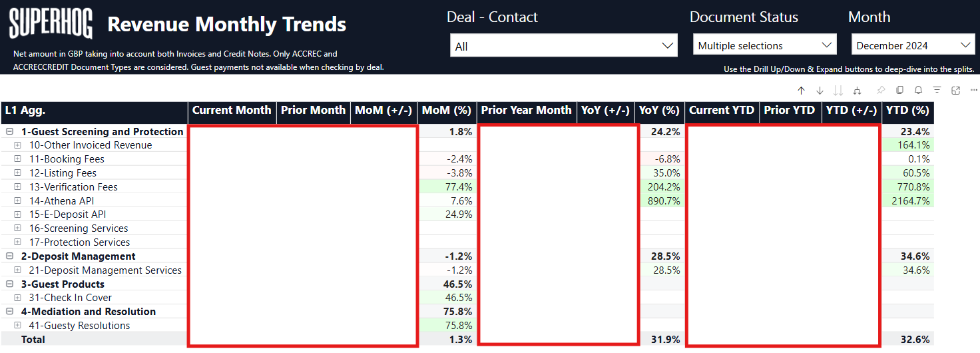Open the Month dropdown showing December 2024

click(x=913, y=45)
